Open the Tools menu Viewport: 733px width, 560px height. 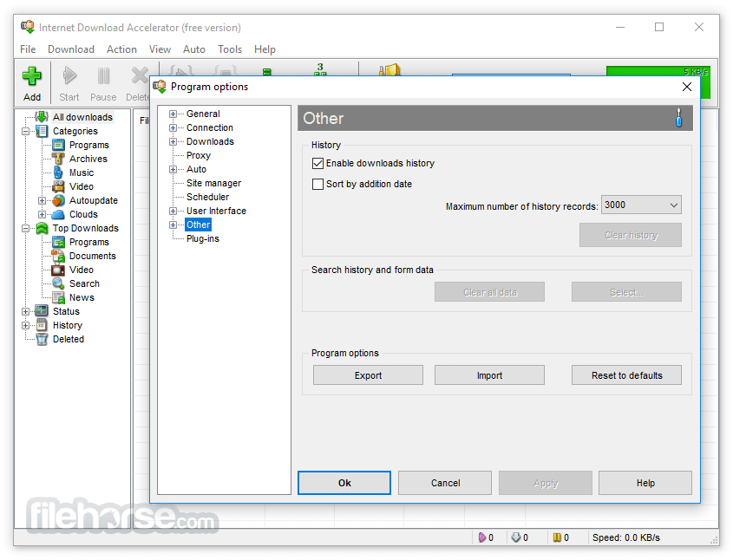pos(230,49)
